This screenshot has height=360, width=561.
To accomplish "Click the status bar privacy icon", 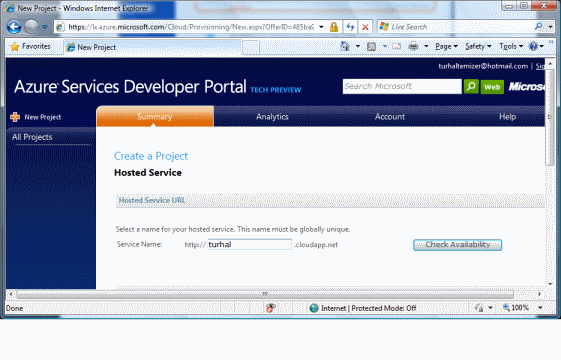I will 479,308.
